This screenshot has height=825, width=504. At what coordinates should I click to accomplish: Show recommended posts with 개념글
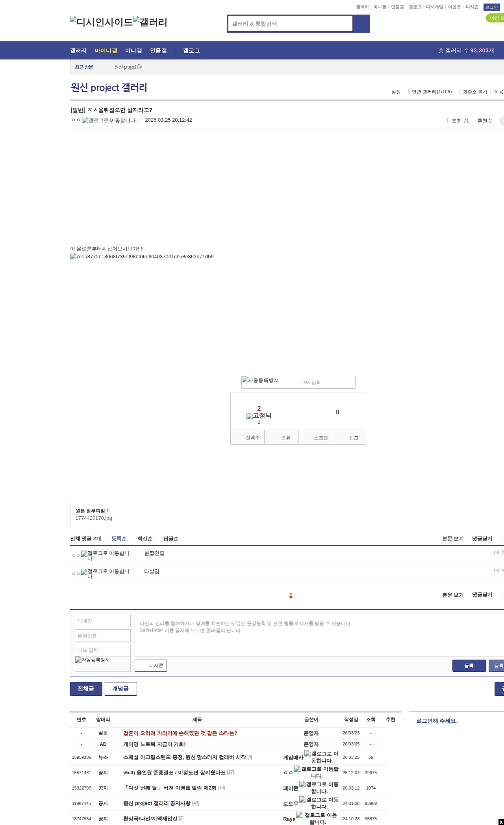(121, 689)
